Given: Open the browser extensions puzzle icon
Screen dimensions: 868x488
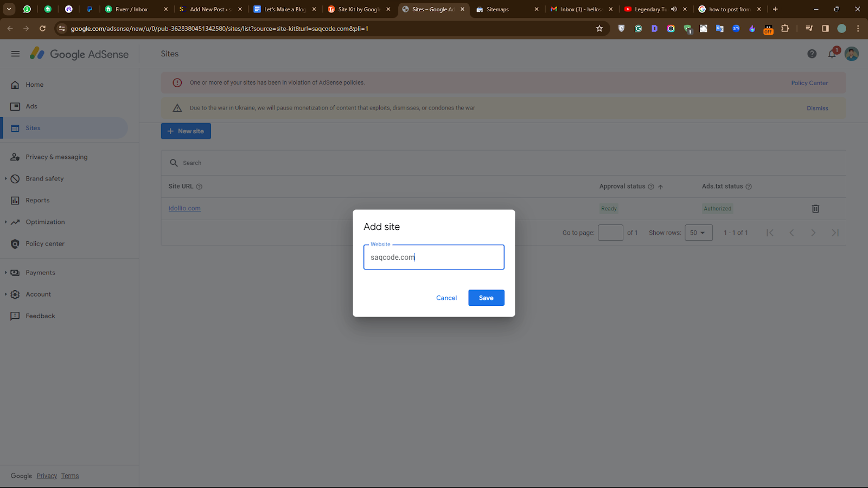Looking at the screenshot, I should [x=785, y=29].
